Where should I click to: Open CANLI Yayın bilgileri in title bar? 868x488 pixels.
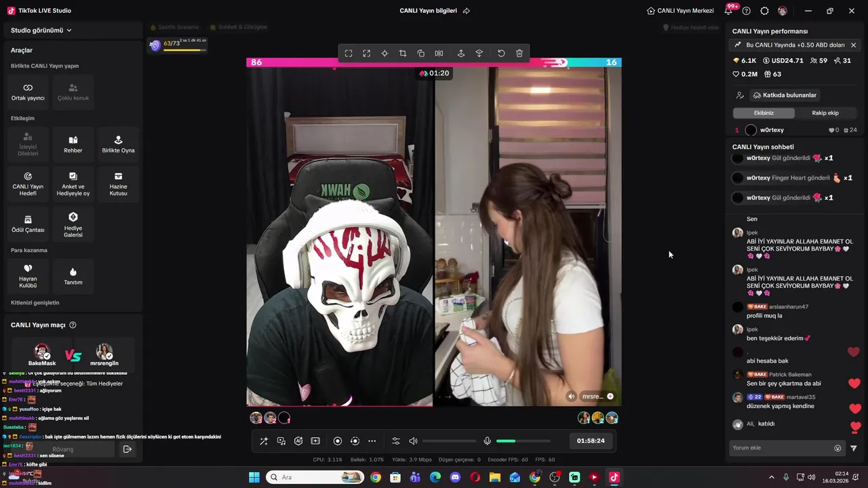428,11
